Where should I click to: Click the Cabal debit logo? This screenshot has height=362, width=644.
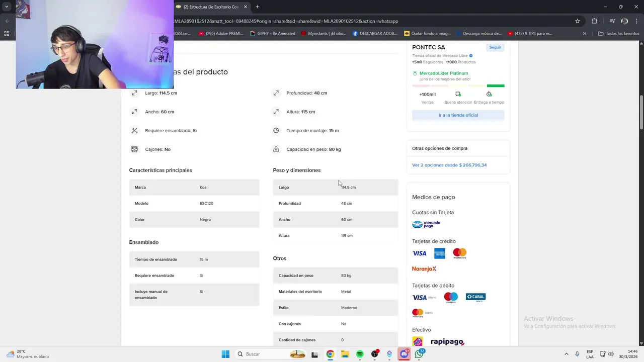pos(475,298)
